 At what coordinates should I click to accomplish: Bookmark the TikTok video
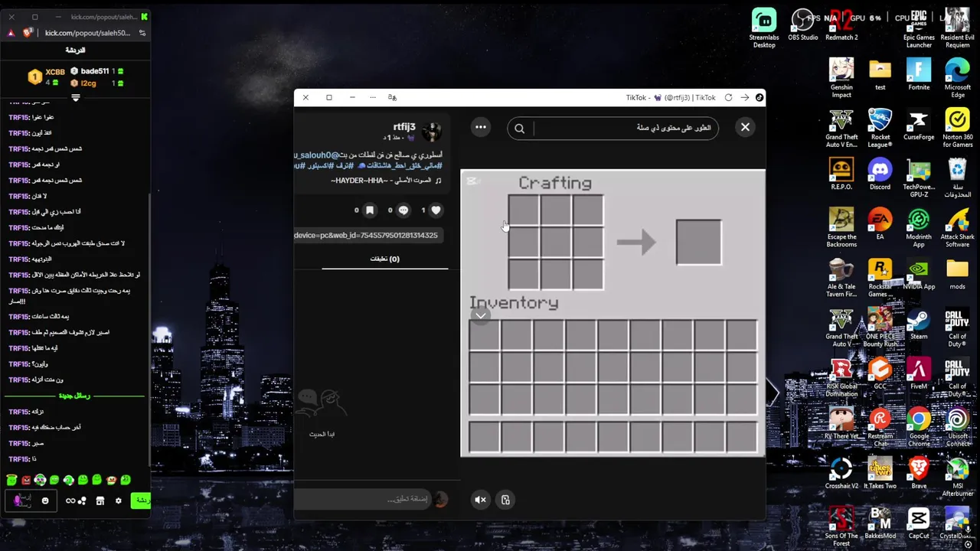coord(370,210)
